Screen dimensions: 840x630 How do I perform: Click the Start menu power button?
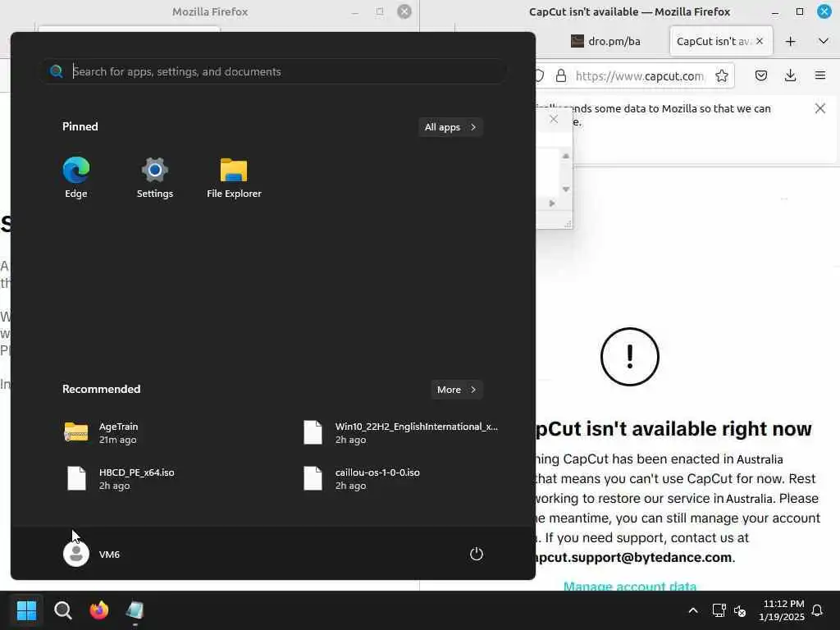point(477,554)
